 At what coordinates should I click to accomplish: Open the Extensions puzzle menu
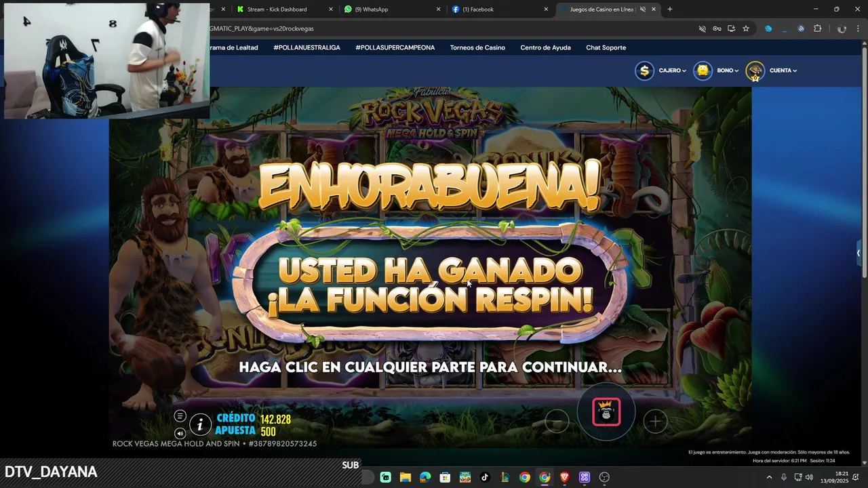click(x=817, y=28)
